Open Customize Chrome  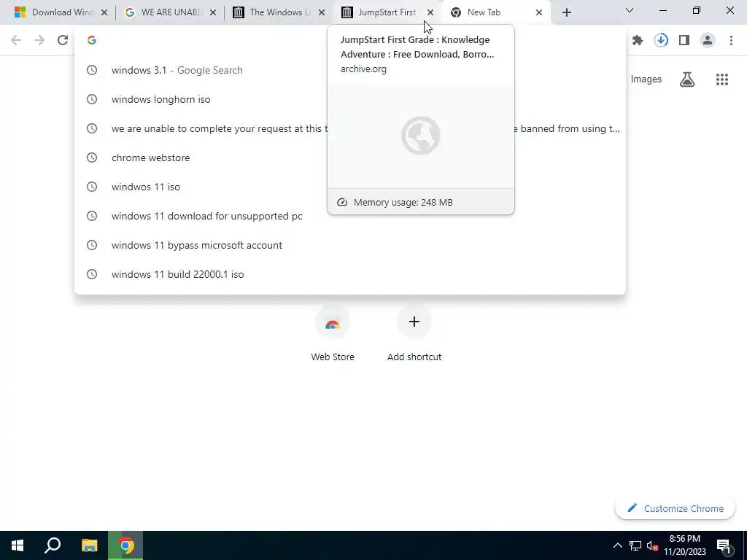tap(675, 508)
